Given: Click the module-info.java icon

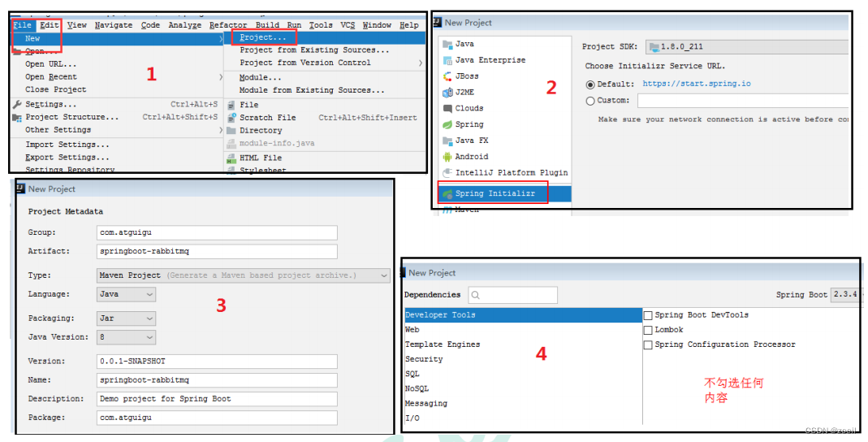Looking at the screenshot, I should (x=231, y=143).
